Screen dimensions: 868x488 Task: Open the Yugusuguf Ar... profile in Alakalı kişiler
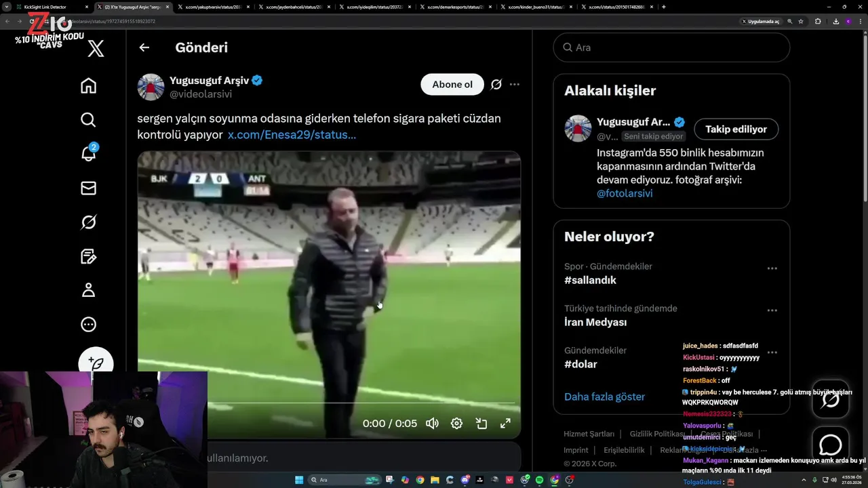[633, 122]
